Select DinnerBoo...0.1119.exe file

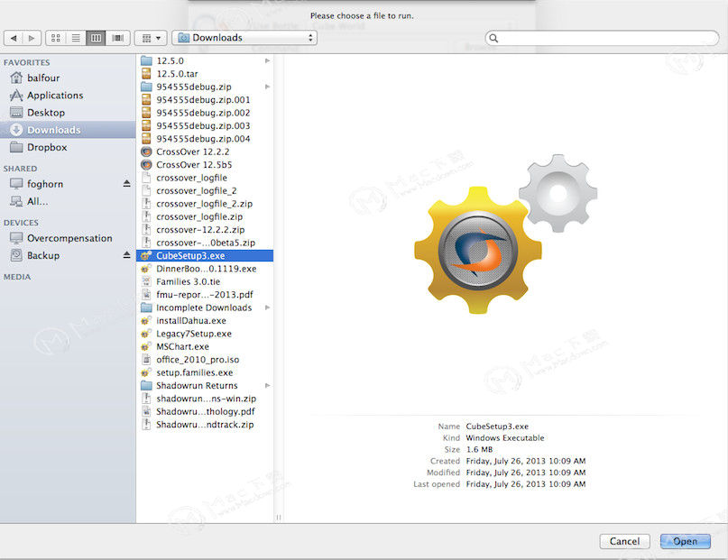coord(205,269)
